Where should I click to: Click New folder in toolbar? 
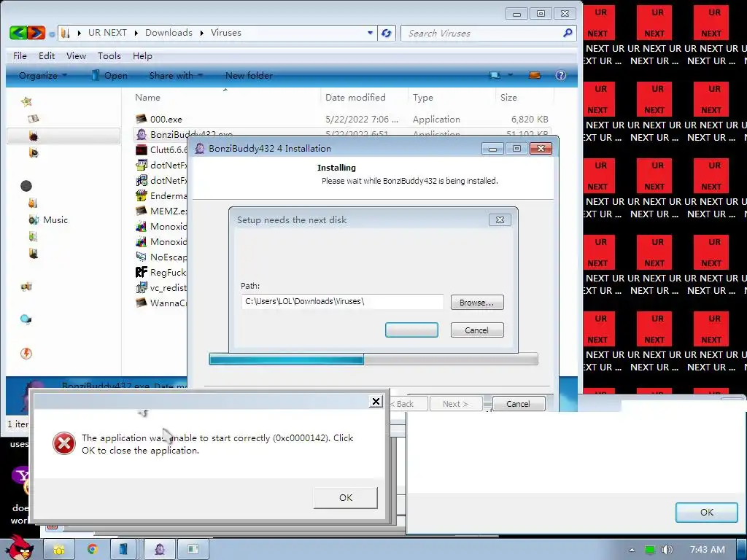pos(249,75)
